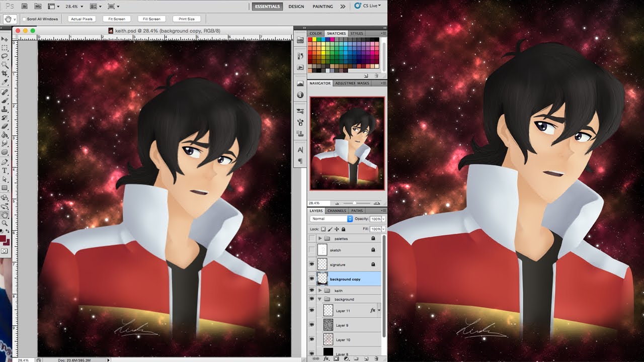The width and height of the screenshot is (644, 362).
Task: Hide the keith group
Action: pyautogui.click(x=311, y=290)
